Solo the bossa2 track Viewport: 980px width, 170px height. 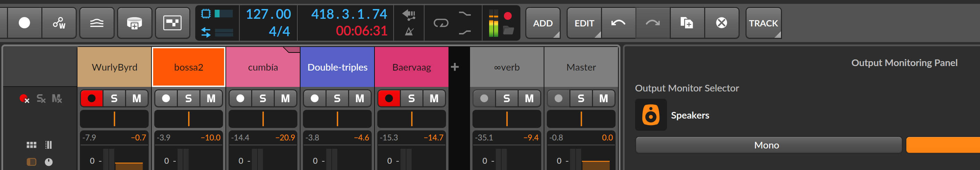(x=188, y=98)
